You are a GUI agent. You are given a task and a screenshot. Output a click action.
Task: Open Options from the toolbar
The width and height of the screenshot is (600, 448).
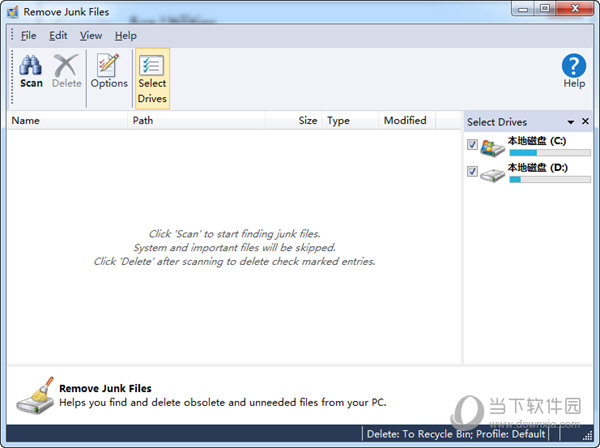(109, 65)
